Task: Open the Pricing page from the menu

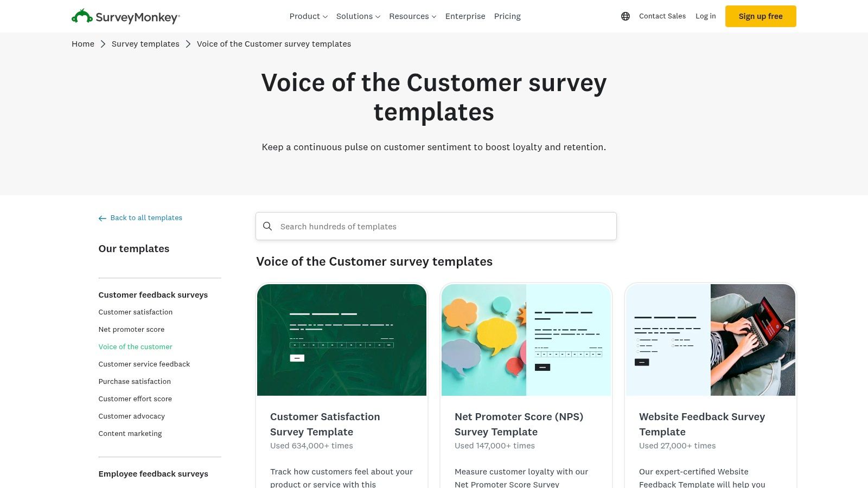Action: pyautogui.click(x=507, y=16)
